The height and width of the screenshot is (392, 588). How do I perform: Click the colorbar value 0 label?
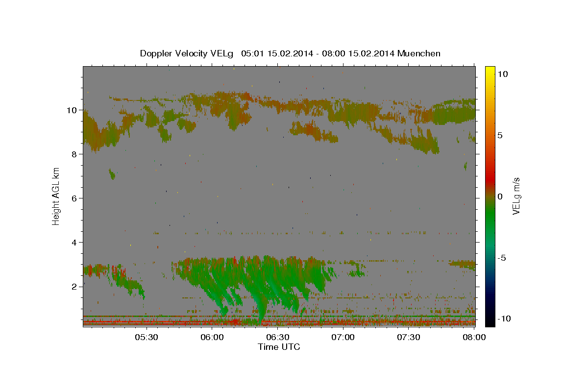[x=500, y=196]
